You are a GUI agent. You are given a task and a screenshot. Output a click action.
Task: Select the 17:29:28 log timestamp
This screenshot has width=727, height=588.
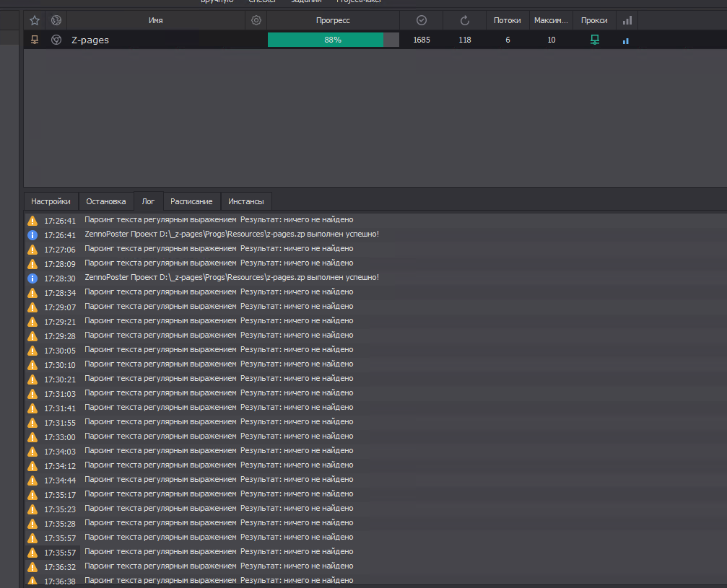[x=60, y=336]
